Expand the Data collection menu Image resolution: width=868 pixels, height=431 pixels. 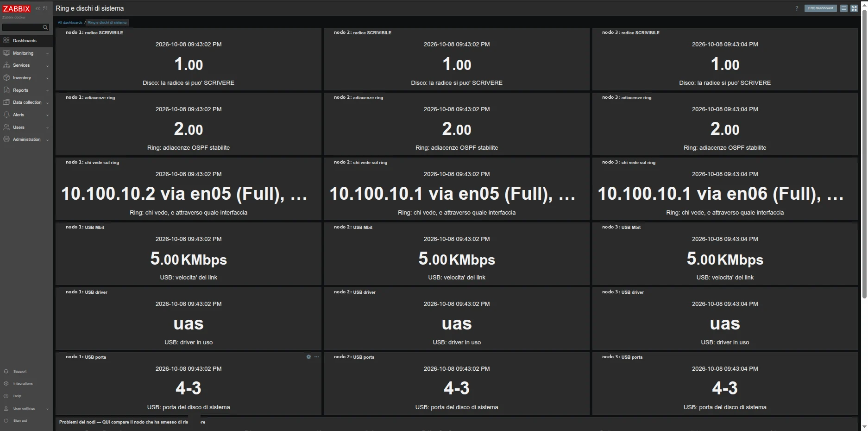(x=26, y=102)
